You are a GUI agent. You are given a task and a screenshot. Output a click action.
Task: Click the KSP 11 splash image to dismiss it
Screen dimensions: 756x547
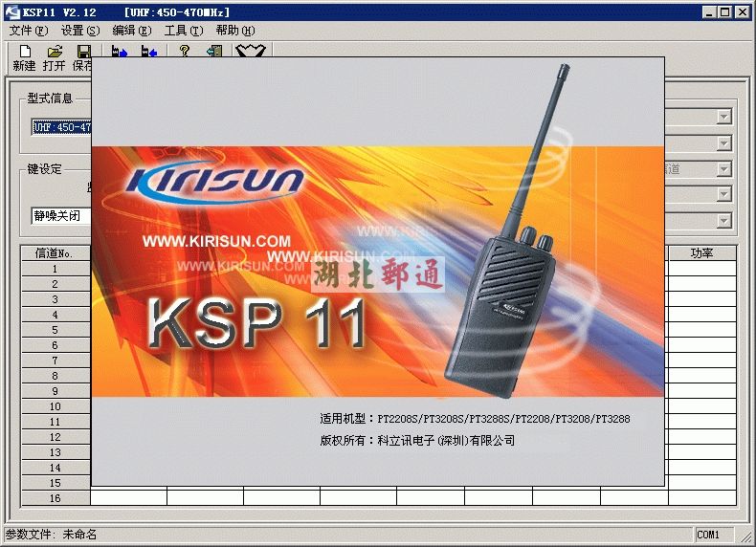point(378,272)
